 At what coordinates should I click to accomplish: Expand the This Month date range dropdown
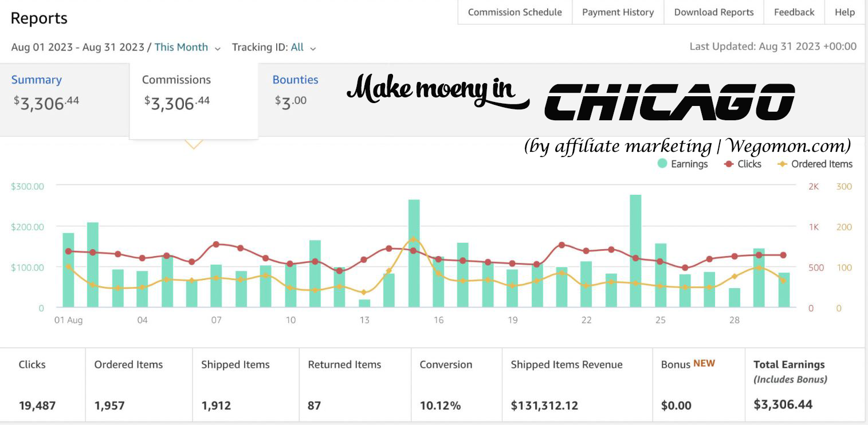coord(187,48)
